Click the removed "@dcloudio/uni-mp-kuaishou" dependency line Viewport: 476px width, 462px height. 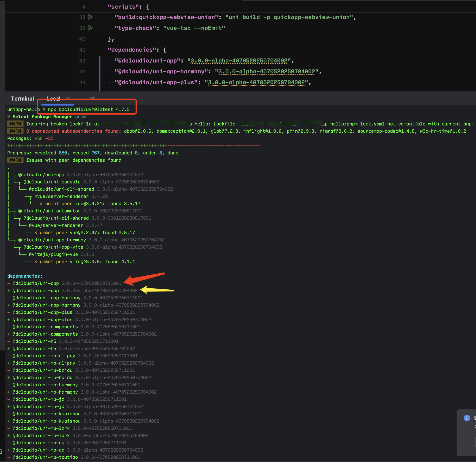coord(75,414)
